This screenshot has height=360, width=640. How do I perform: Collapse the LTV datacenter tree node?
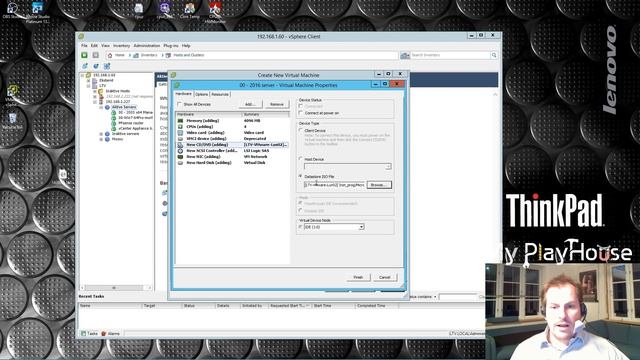click(89, 86)
